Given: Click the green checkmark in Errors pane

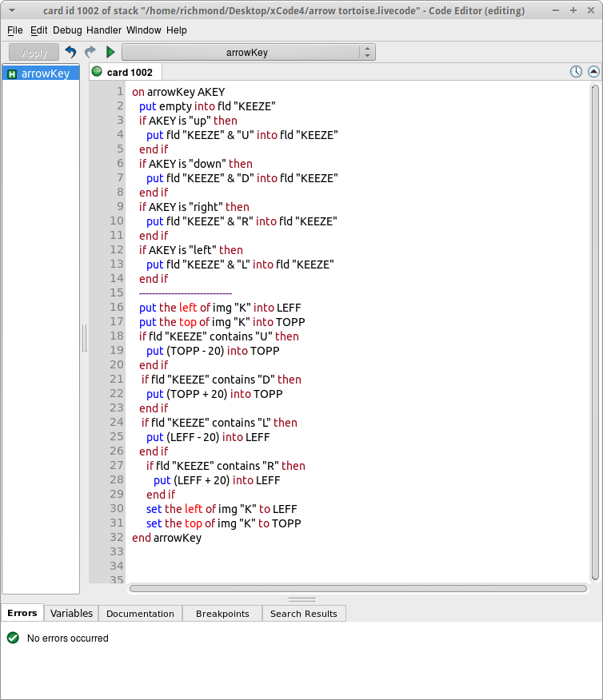Looking at the screenshot, I should pyautogui.click(x=13, y=638).
